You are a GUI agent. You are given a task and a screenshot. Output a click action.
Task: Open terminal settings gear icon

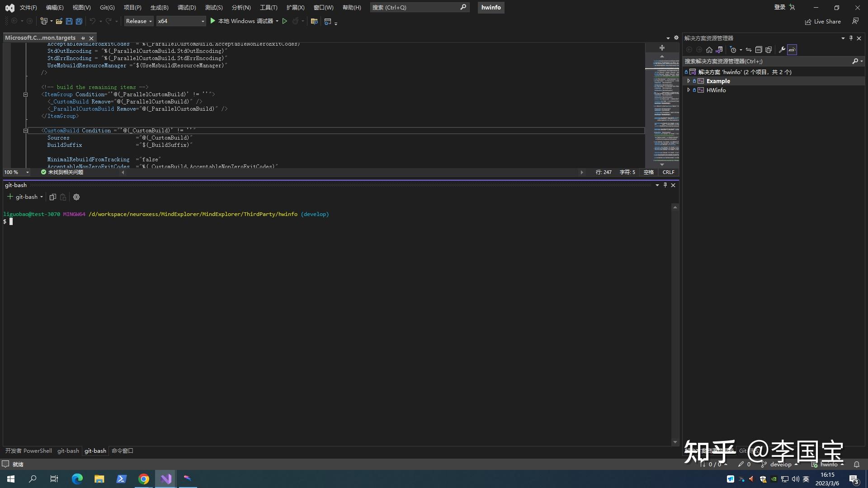click(76, 197)
